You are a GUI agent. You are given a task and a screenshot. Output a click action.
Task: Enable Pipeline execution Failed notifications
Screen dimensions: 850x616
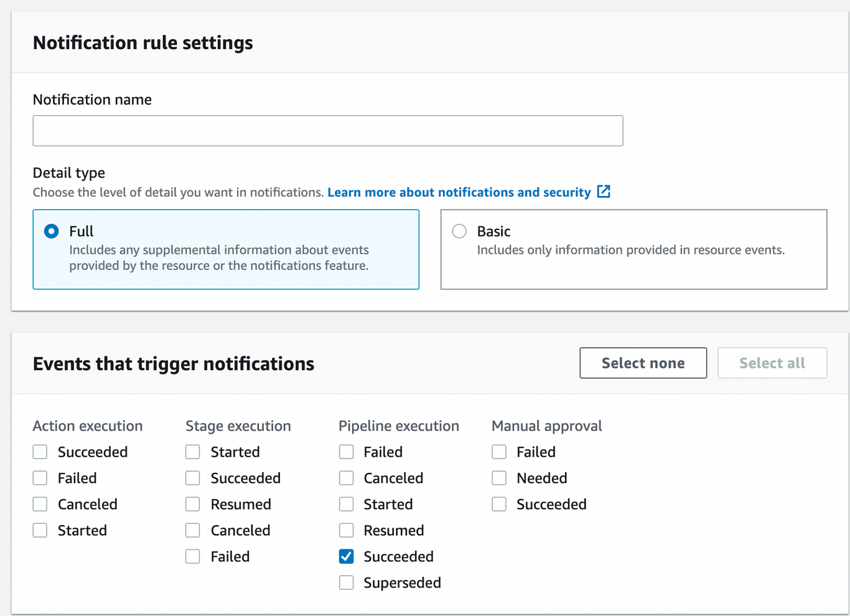pos(346,452)
